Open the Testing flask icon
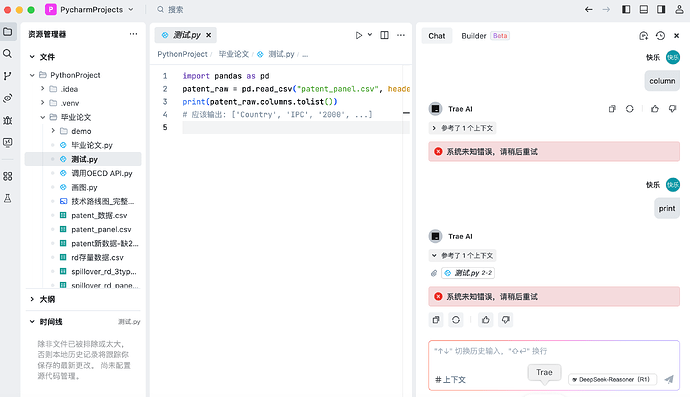Image resolution: width=690 pixels, height=397 pixels. [x=7, y=198]
